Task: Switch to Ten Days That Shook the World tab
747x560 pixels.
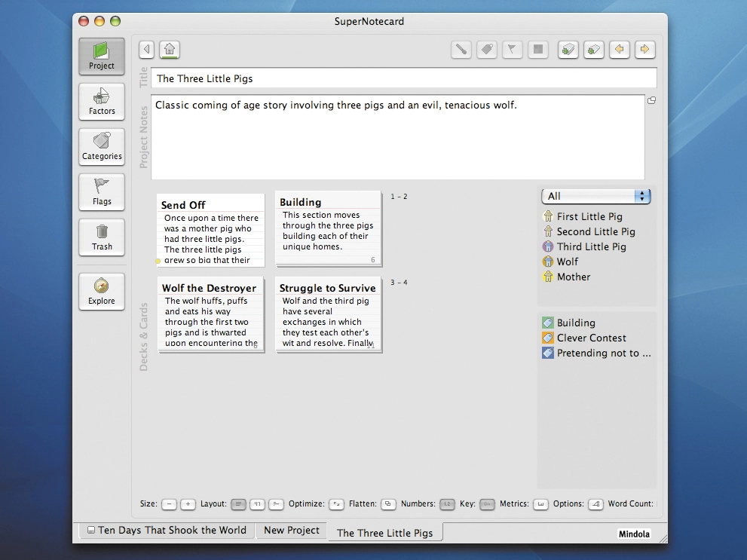Action: [167, 530]
